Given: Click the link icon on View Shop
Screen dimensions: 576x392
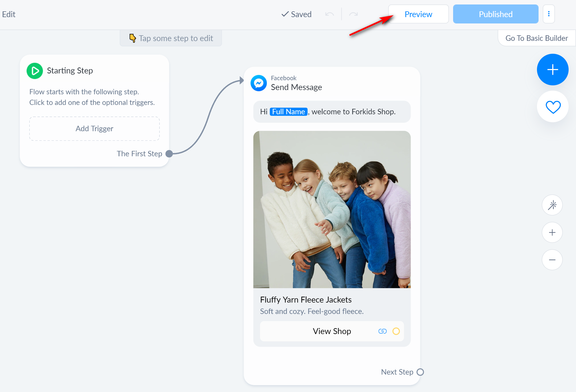Looking at the screenshot, I should click(382, 331).
